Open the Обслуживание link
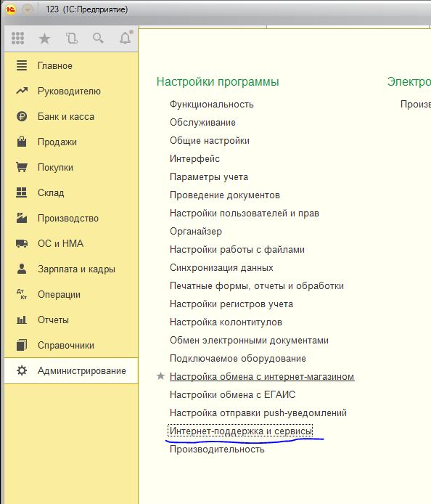 [x=202, y=123]
